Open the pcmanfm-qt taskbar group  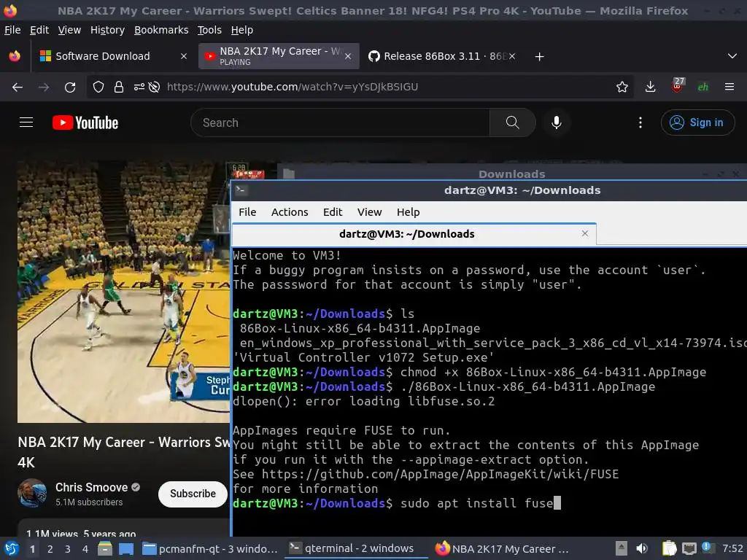[x=209, y=549]
